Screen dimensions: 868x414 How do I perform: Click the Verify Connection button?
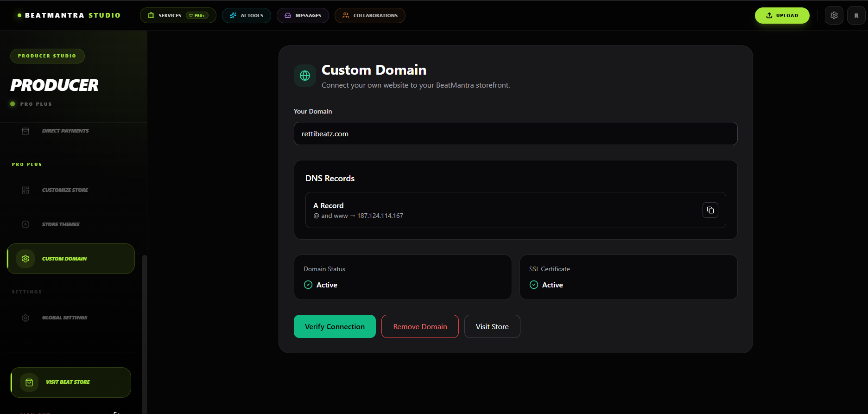(x=335, y=326)
